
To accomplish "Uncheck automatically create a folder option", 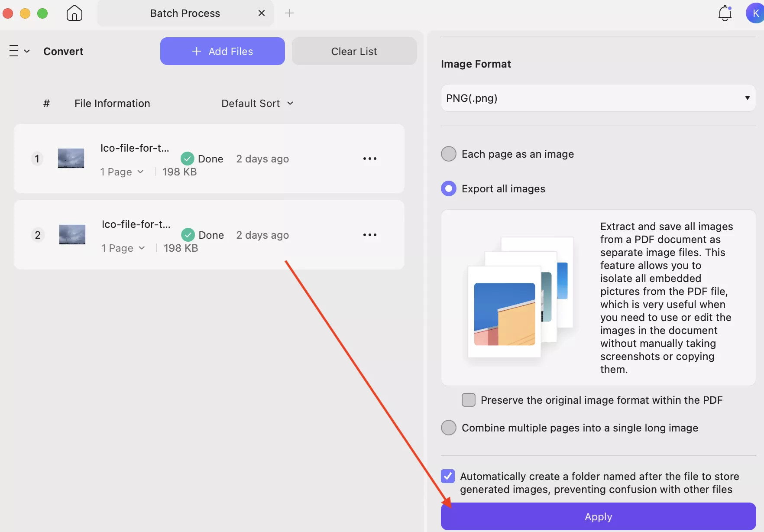I will [x=448, y=476].
